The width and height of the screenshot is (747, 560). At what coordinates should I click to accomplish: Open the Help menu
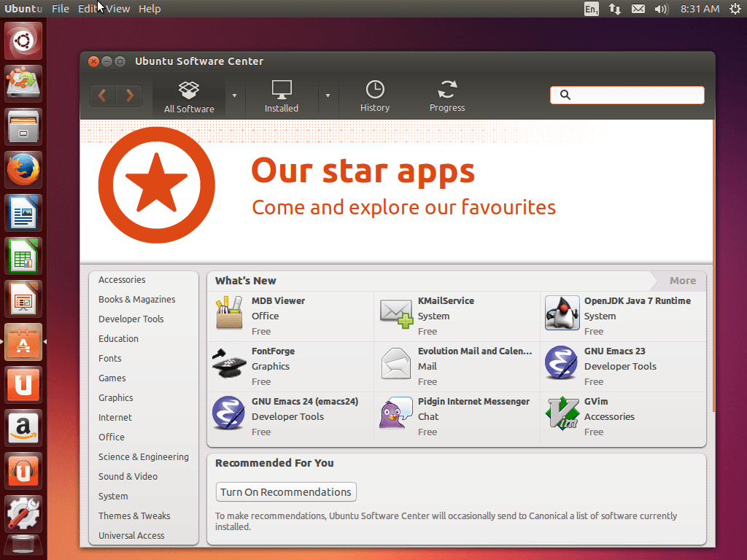pyautogui.click(x=150, y=9)
